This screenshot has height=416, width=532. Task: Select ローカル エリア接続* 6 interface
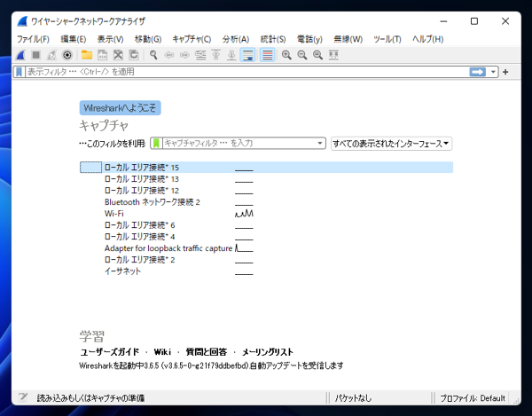pyautogui.click(x=266, y=225)
